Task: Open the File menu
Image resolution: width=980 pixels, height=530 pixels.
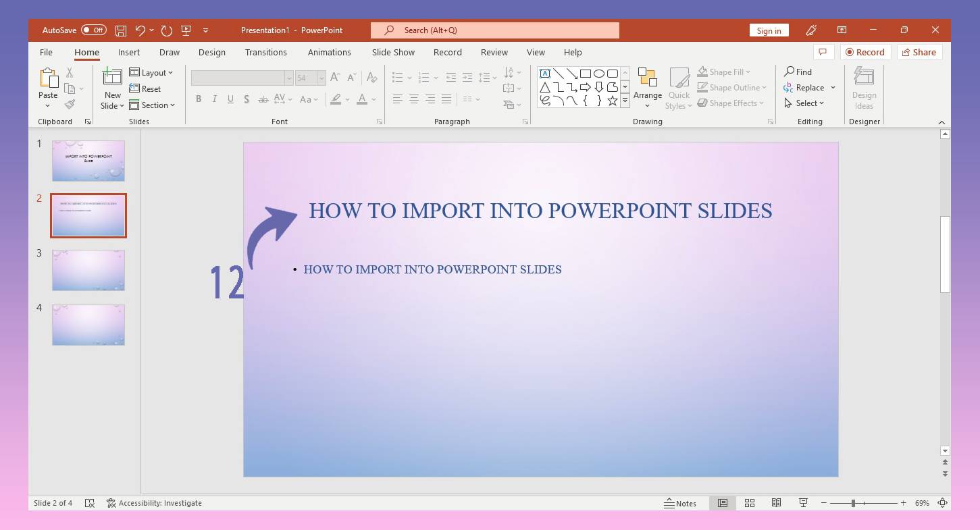Action: click(46, 52)
